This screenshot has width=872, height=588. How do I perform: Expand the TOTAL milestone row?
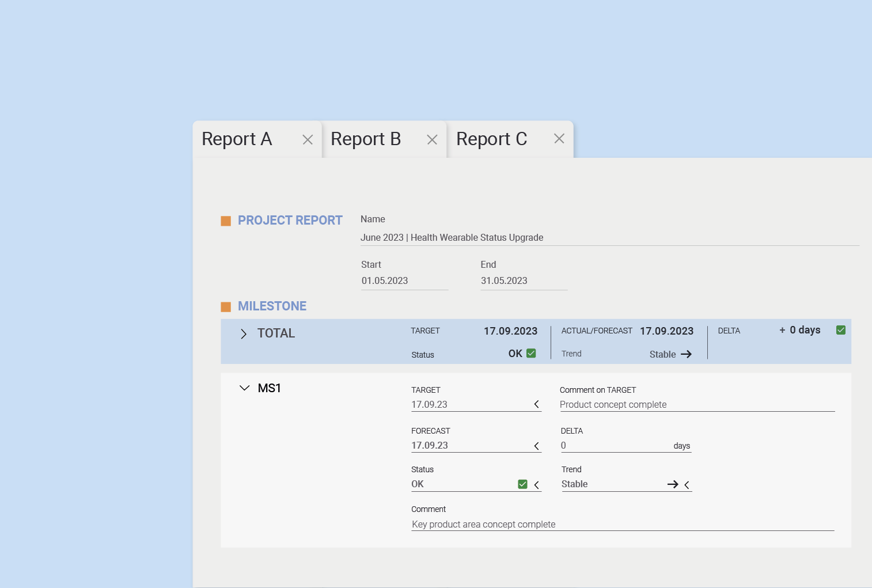pyautogui.click(x=244, y=334)
